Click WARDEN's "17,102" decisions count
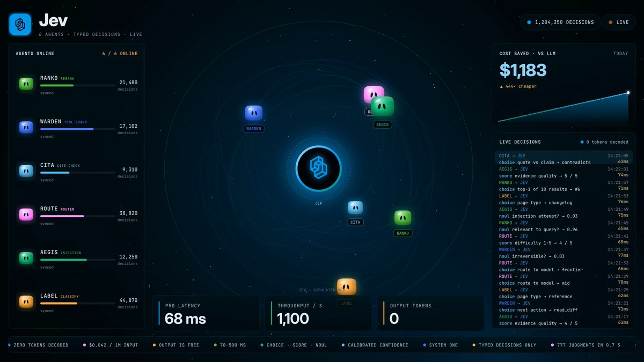The height and width of the screenshot is (362, 644). tap(128, 126)
